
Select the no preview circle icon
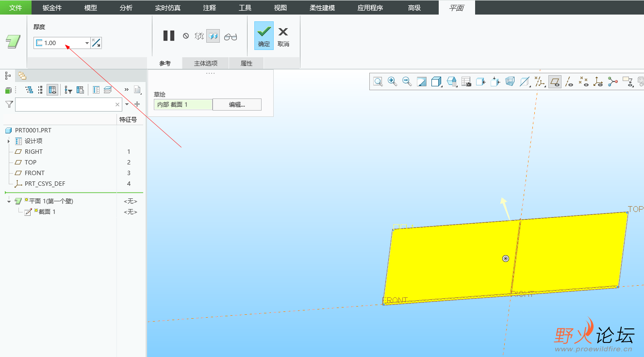coord(186,36)
